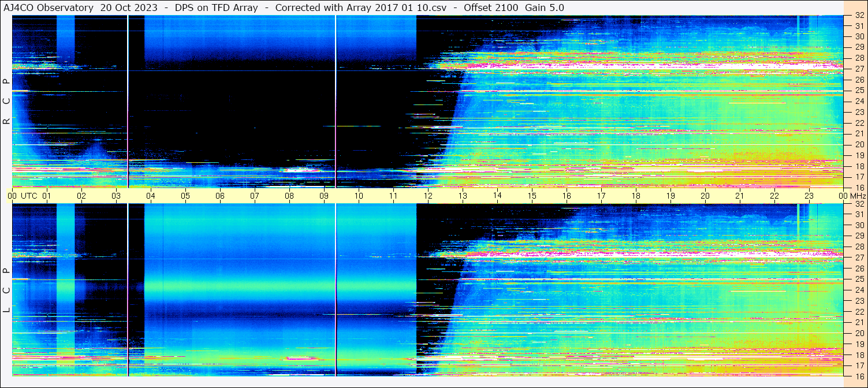868x388 pixels.
Task: Click the 17 MHz label of RCP panel
Action: 859,177
